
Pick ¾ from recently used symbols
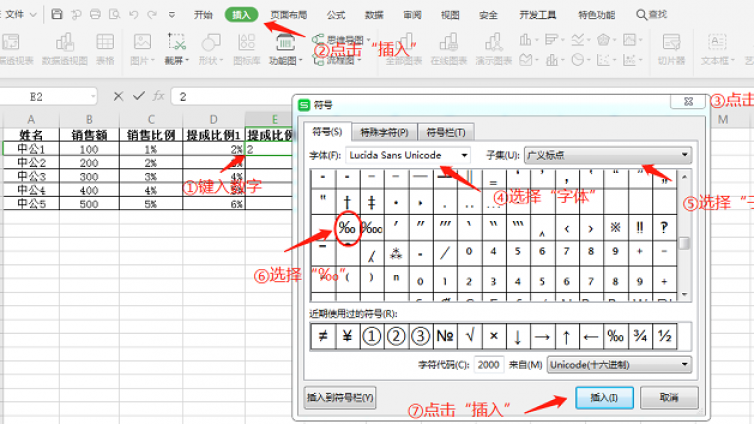pos(640,336)
